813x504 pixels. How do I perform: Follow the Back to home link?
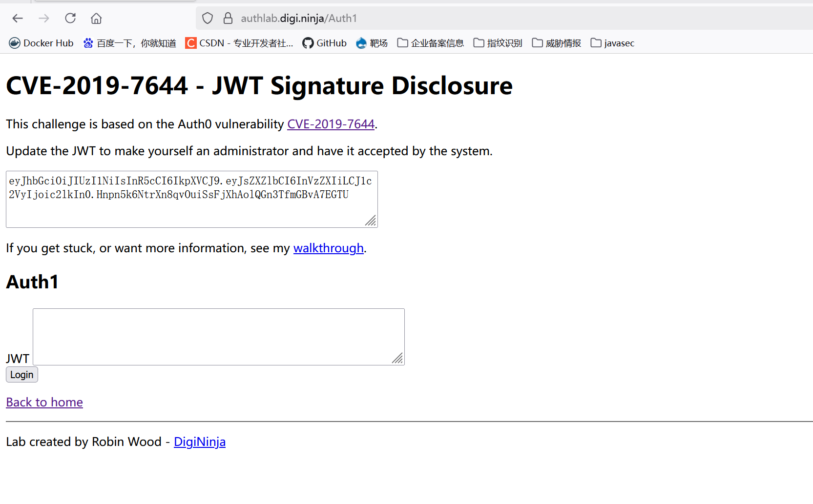click(x=44, y=403)
